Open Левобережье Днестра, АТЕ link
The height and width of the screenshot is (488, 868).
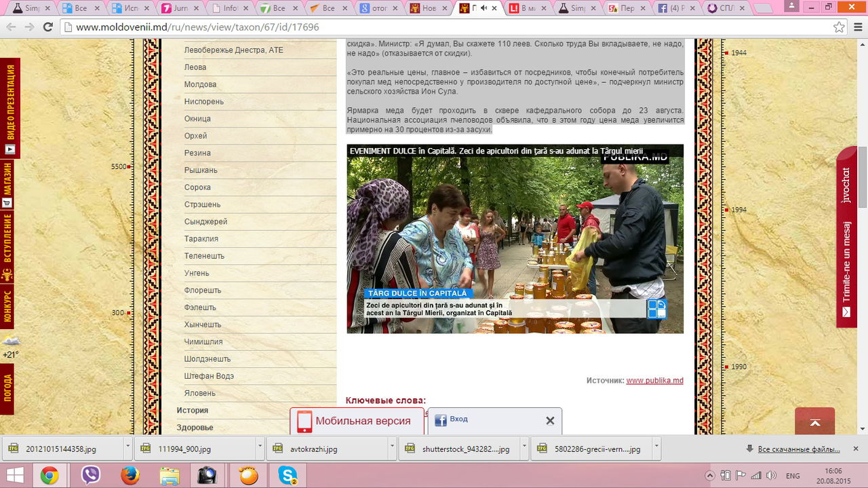[x=234, y=50]
